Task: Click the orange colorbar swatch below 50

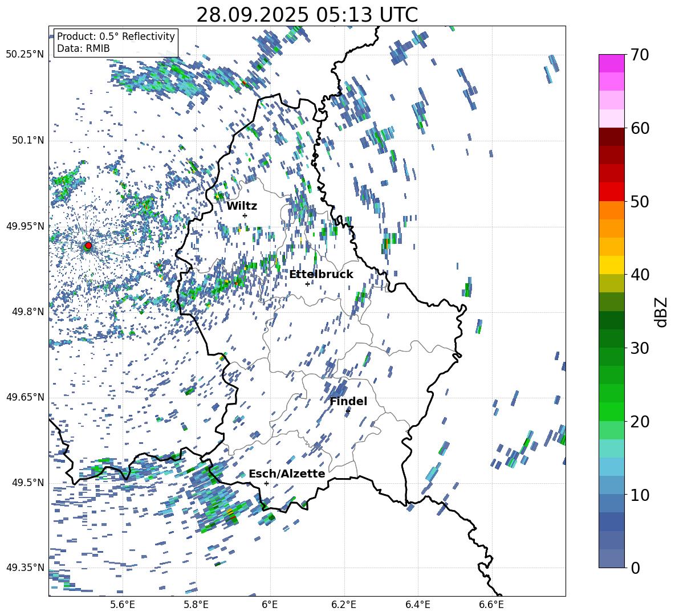Action: pyautogui.click(x=612, y=210)
